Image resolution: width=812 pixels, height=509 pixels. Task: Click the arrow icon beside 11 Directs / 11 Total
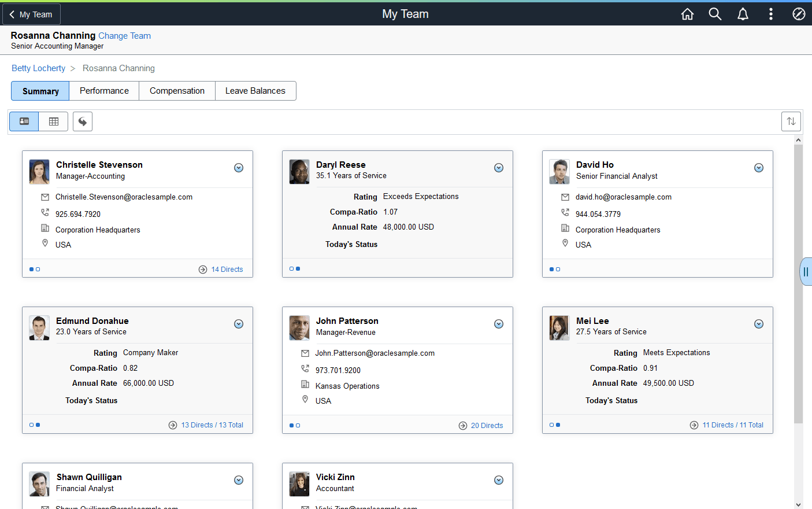[694, 425]
